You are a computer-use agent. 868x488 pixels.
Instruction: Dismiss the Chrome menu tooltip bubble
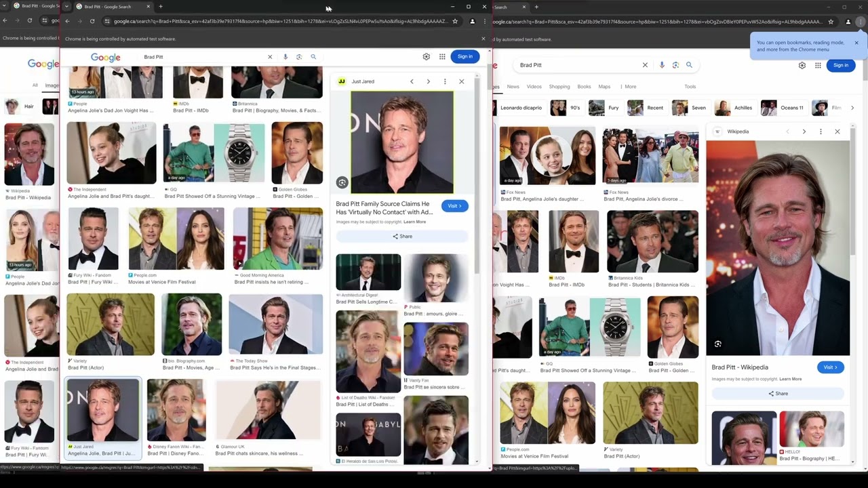coord(856,43)
